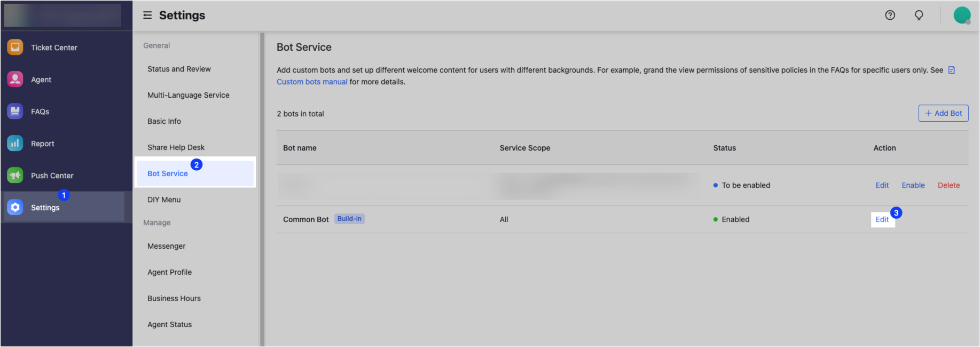The width and height of the screenshot is (980, 347).
Task: Open Agent Profile settings
Action: click(169, 272)
